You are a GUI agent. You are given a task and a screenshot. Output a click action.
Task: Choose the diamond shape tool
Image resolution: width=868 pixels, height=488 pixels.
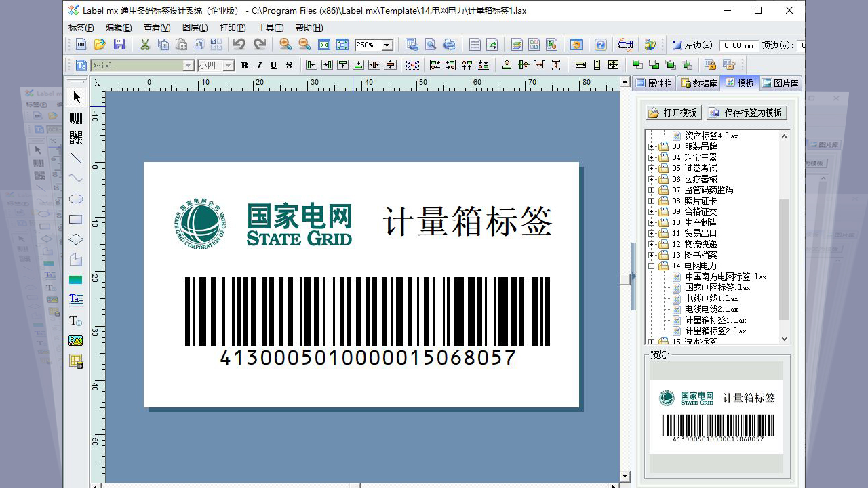pyautogui.click(x=76, y=238)
